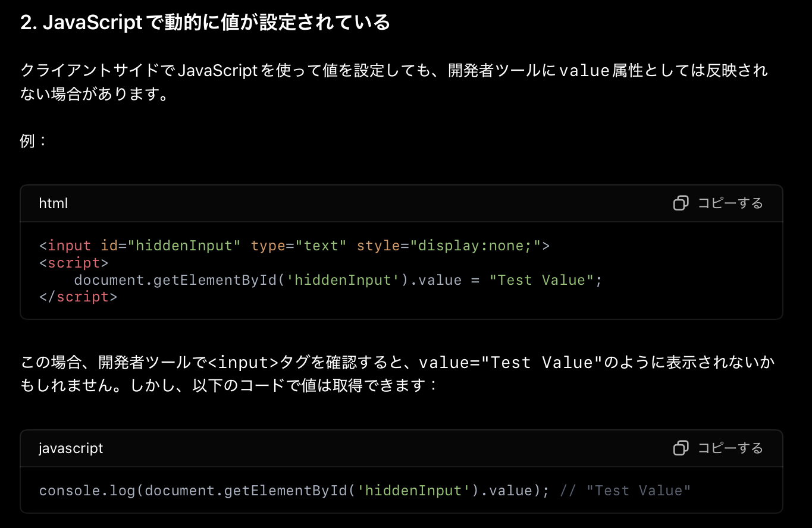Screen dimensions: 812x528
Task: Click the input tag line in the html code
Action: click(x=294, y=245)
